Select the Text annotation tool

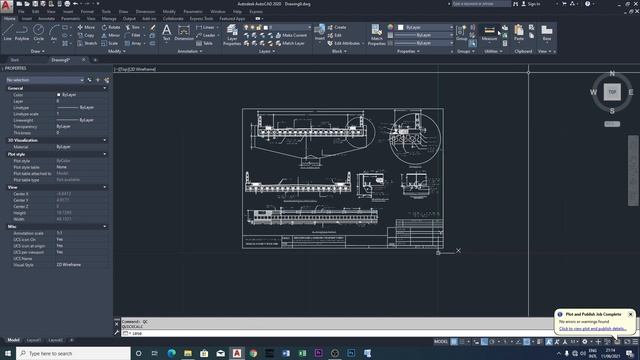click(x=166, y=32)
